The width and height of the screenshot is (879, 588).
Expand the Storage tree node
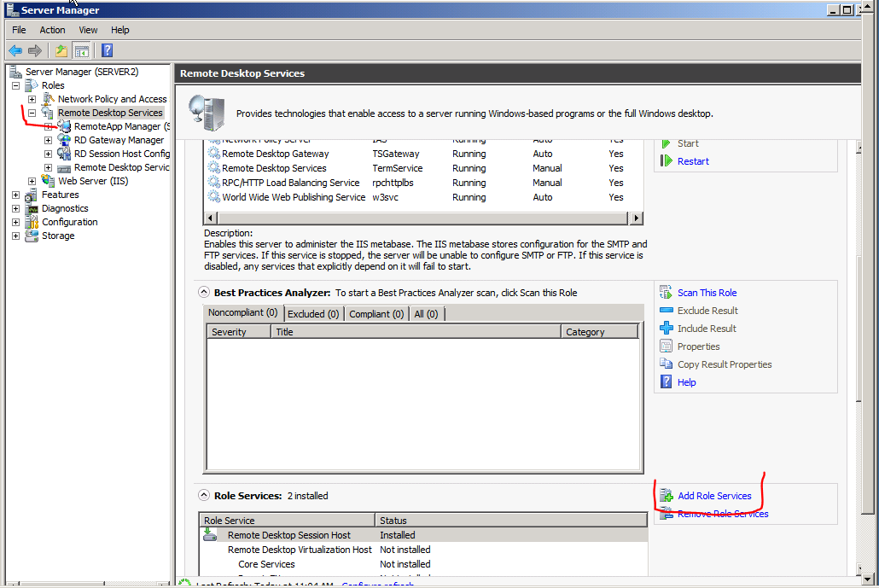15,236
